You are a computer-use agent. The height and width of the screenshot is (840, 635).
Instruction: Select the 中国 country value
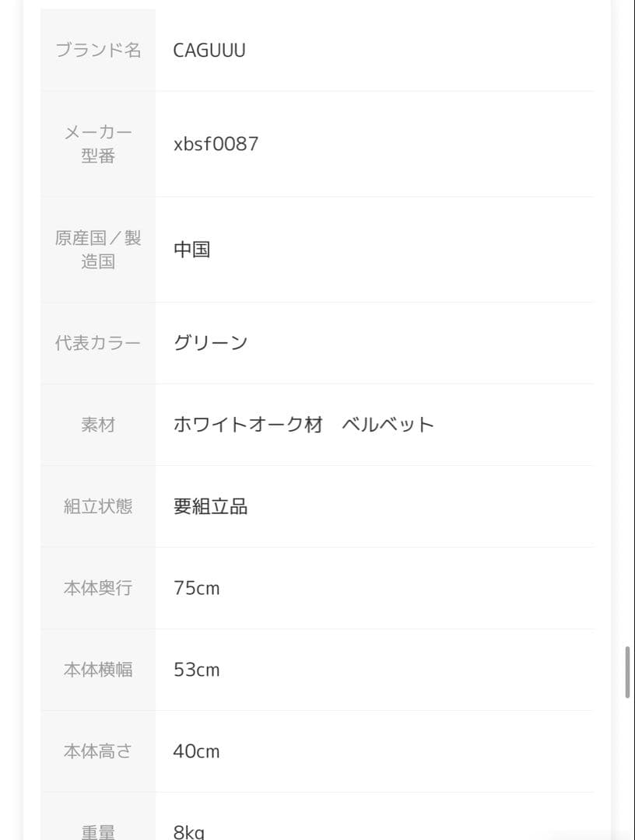(191, 250)
